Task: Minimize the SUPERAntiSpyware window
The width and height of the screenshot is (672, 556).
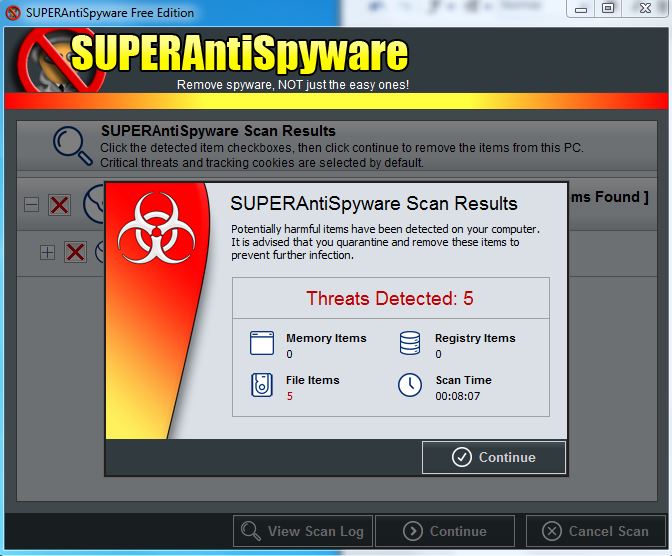Action: click(581, 8)
